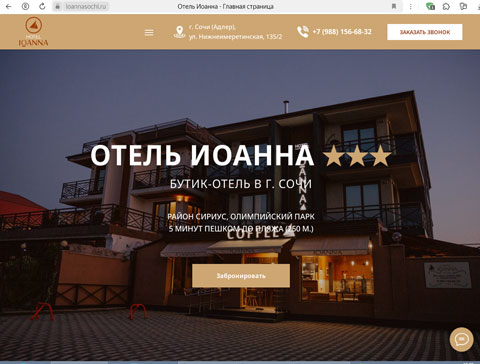Click the Yandex account icon beside back arrow
480x364 pixels.
click(x=25, y=6)
